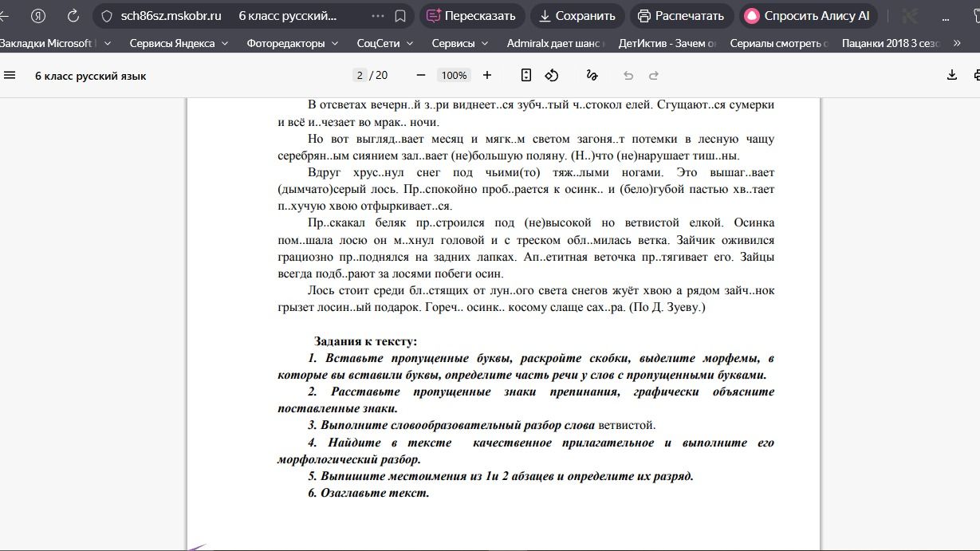Click the Пересказать button

(x=472, y=16)
